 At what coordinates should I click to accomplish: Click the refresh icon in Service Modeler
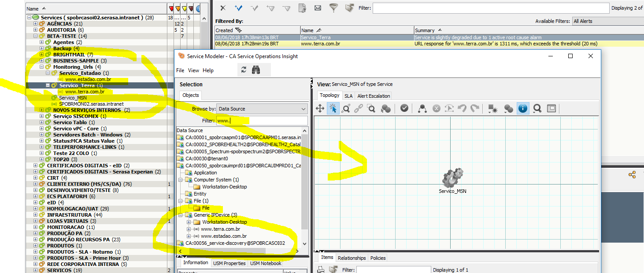point(244,69)
